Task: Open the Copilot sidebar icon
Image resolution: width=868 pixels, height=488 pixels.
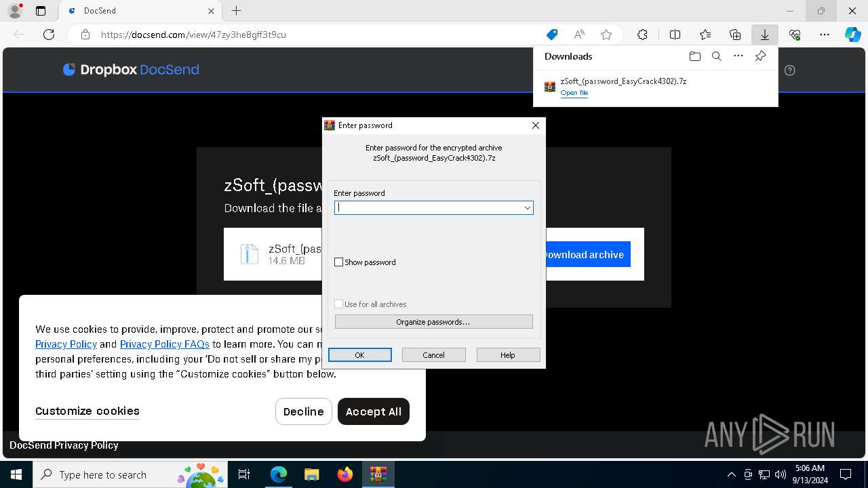Action: [x=853, y=35]
